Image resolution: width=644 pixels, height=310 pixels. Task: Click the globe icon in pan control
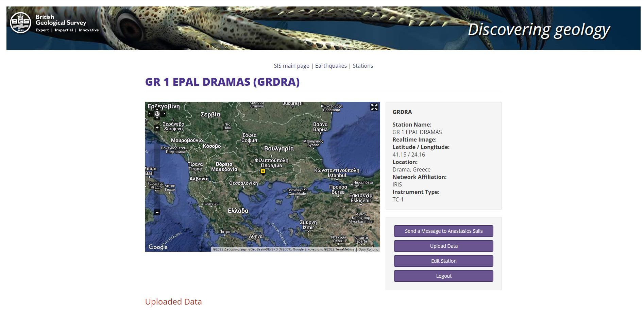click(157, 114)
